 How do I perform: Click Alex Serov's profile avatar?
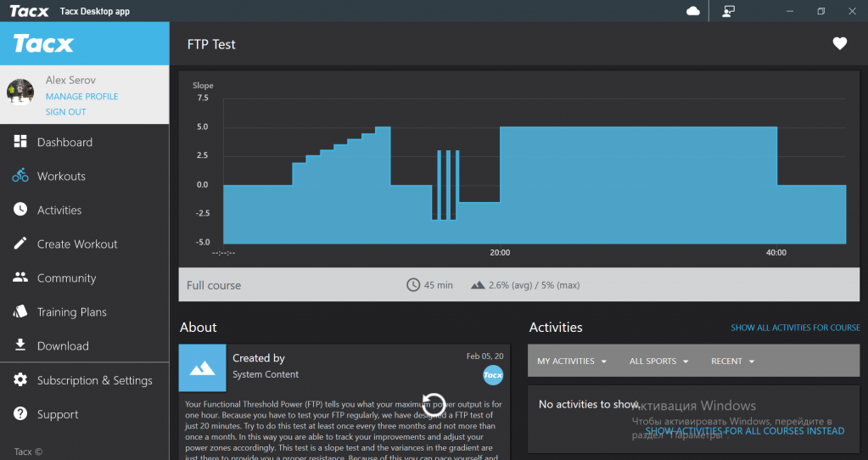20,92
